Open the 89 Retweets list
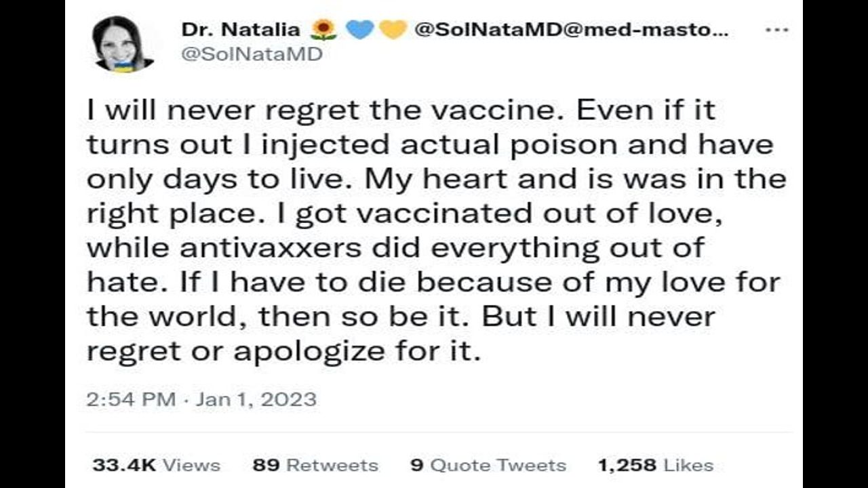The image size is (868, 488). coord(315,465)
